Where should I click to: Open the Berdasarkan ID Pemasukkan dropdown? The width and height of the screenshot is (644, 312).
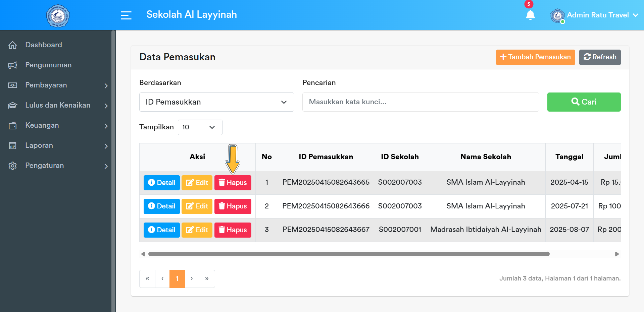[x=216, y=102]
